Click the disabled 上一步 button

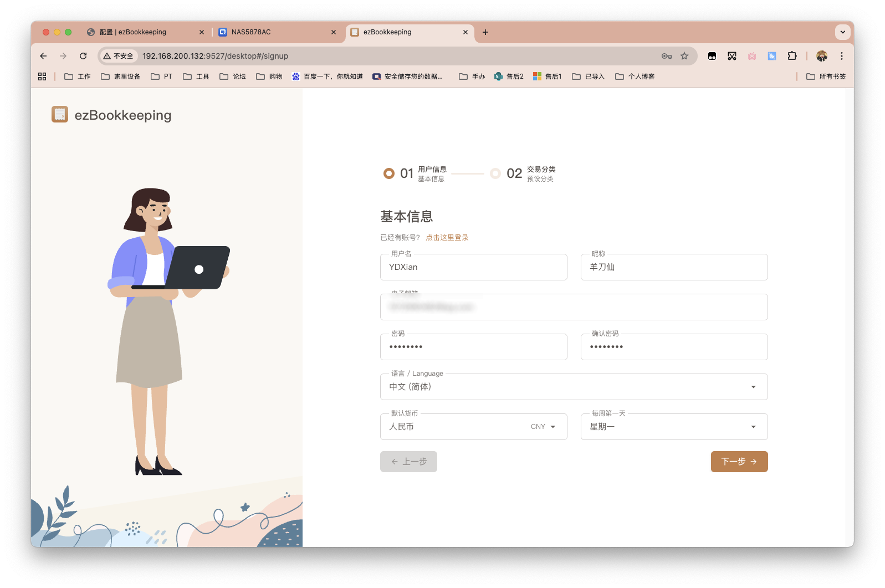point(408,462)
